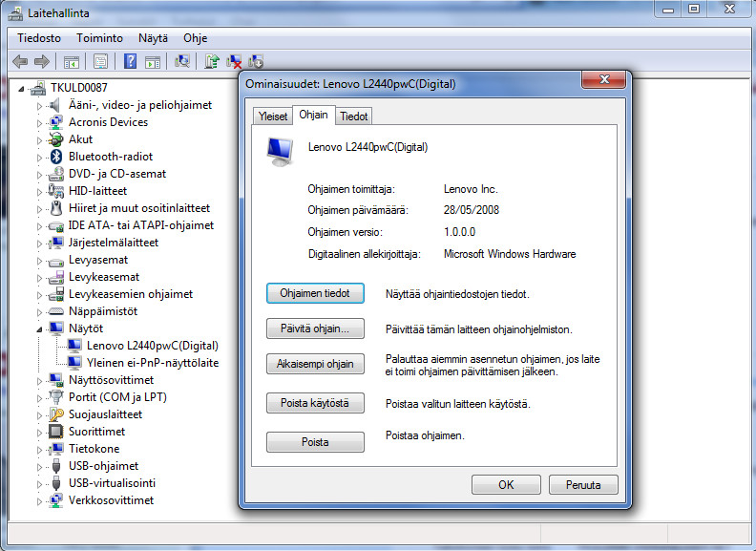Click the DVD- ja CD-asemat drive icon
Viewport: 756px width, 551px height.
56,174
